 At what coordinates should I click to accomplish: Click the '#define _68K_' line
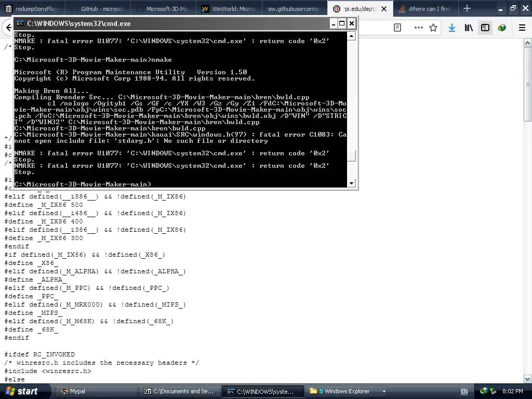(31, 329)
